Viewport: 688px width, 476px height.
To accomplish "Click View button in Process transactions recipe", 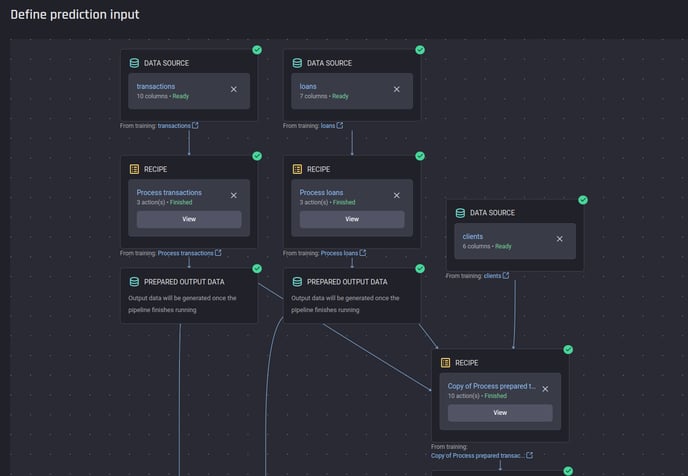I will 189,219.
